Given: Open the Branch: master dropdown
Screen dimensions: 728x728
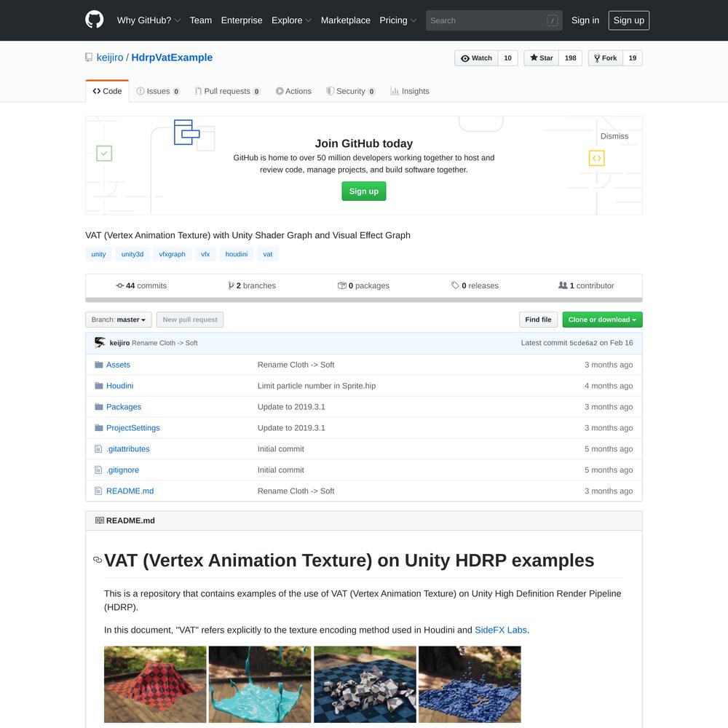Looking at the screenshot, I should [119, 320].
